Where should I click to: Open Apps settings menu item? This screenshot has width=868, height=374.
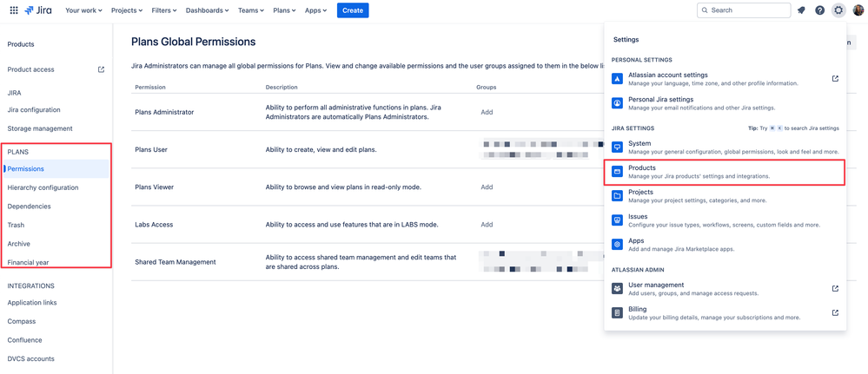tap(726, 245)
